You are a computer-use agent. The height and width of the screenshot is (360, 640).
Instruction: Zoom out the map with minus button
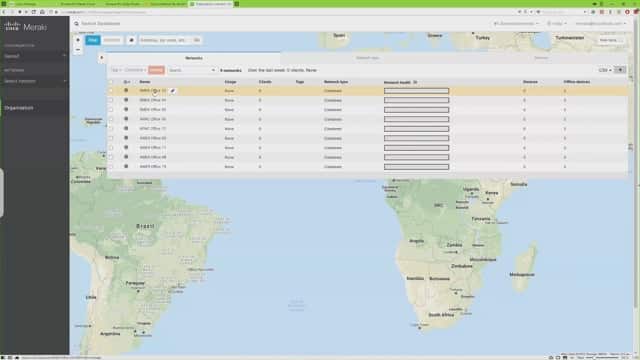click(x=78, y=49)
